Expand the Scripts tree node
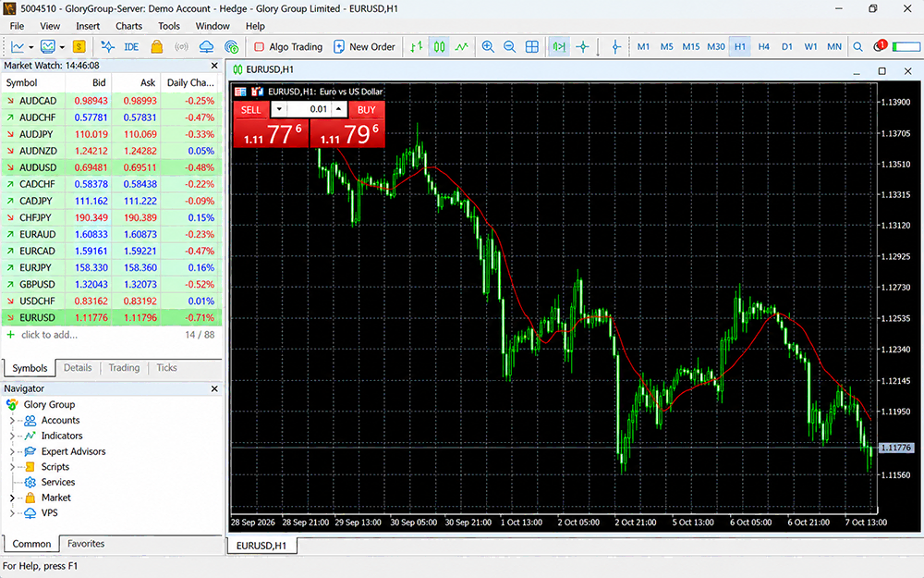Viewport: 924px width, 578px height. (12, 467)
